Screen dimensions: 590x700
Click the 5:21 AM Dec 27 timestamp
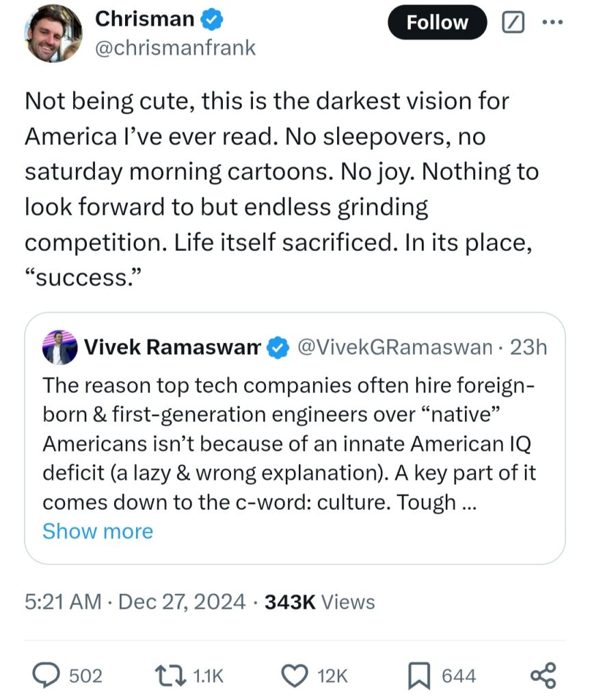pos(135,602)
